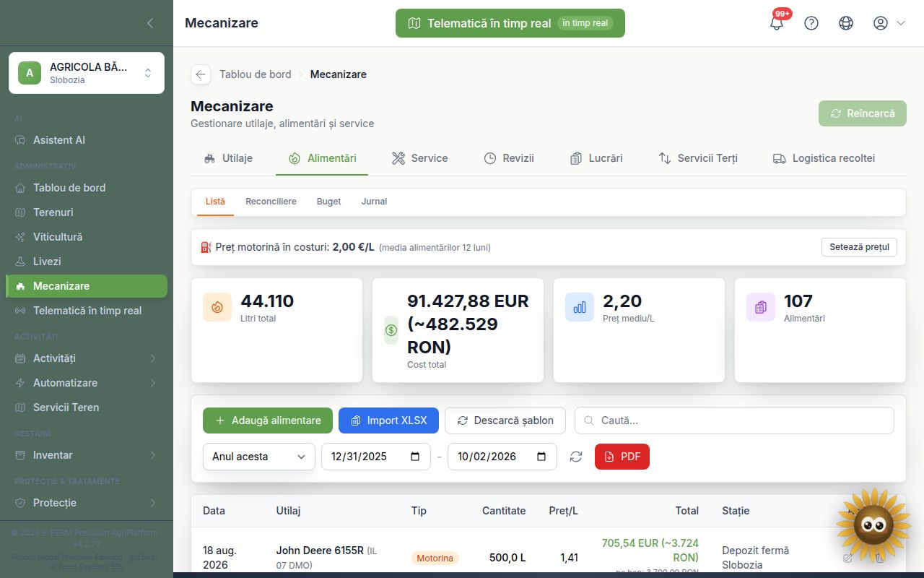The image size is (924, 578).
Task: Open the Lucrări tab
Action: coord(596,158)
